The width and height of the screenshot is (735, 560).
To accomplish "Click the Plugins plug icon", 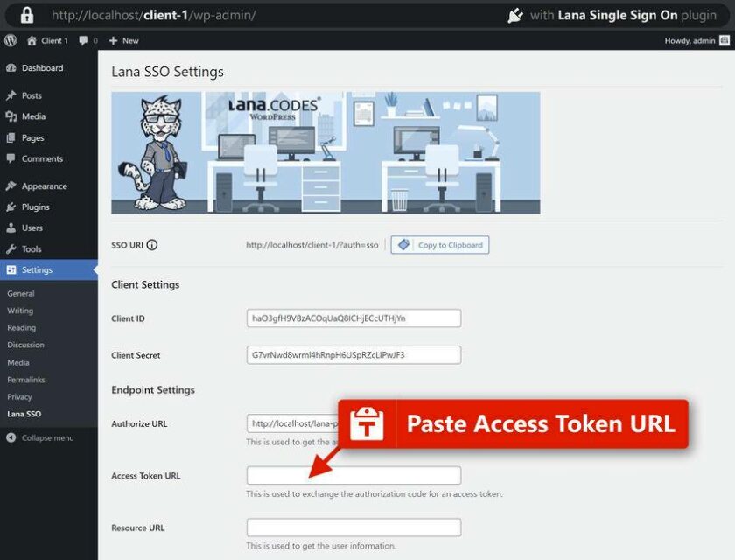I will (11, 206).
